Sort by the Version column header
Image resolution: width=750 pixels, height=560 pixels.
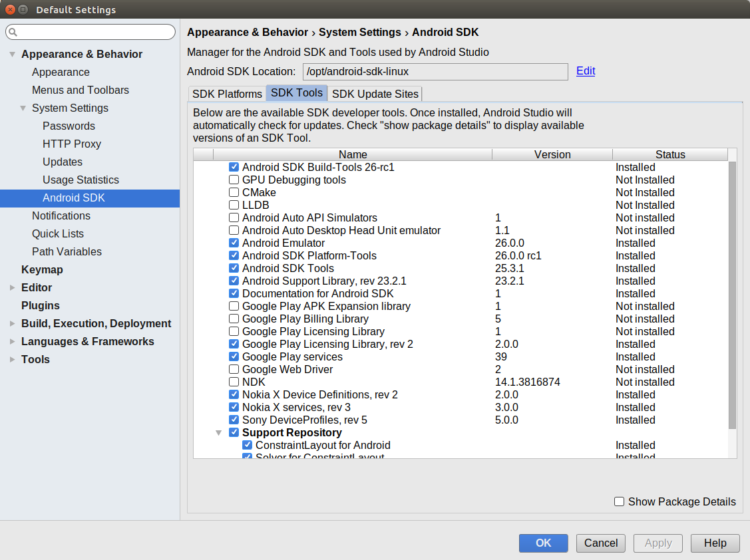tap(552, 154)
